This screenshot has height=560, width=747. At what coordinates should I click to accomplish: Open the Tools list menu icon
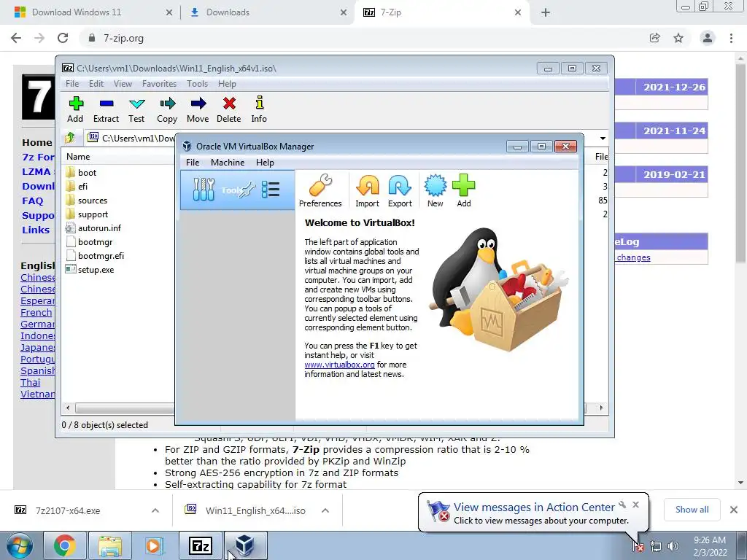(270, 190)
